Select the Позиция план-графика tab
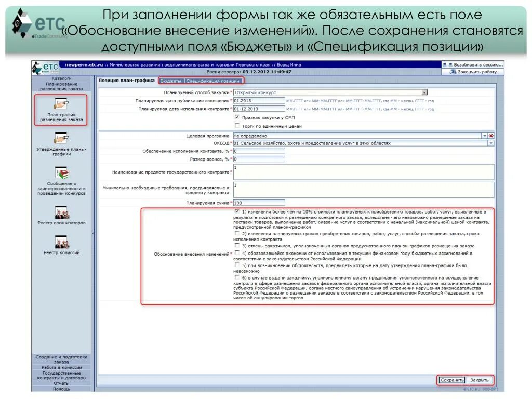 (127, 81)
